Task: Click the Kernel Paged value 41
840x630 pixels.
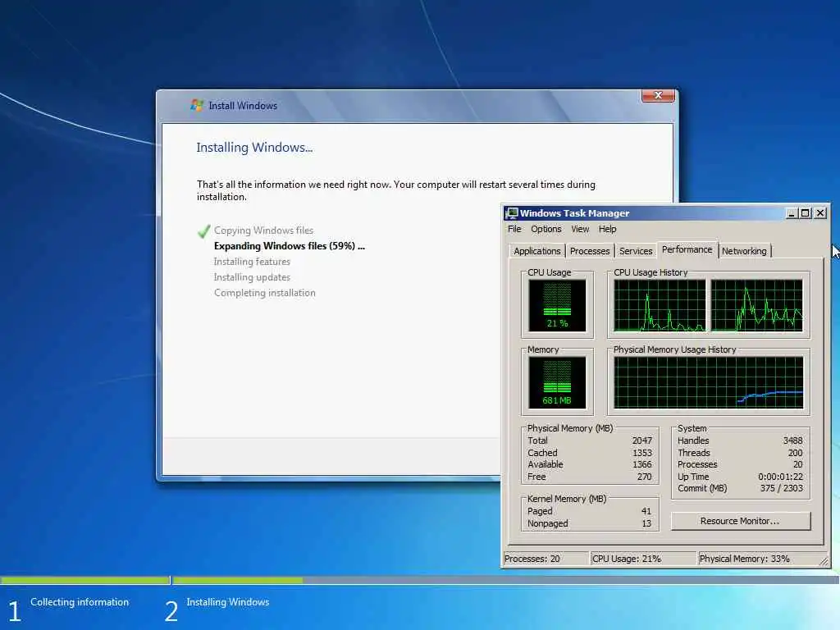Action: click(x=646, y=511)
